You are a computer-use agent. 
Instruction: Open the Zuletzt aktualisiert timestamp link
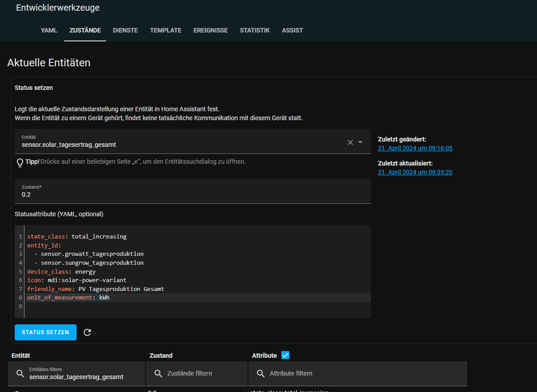[x=415, y=172]
